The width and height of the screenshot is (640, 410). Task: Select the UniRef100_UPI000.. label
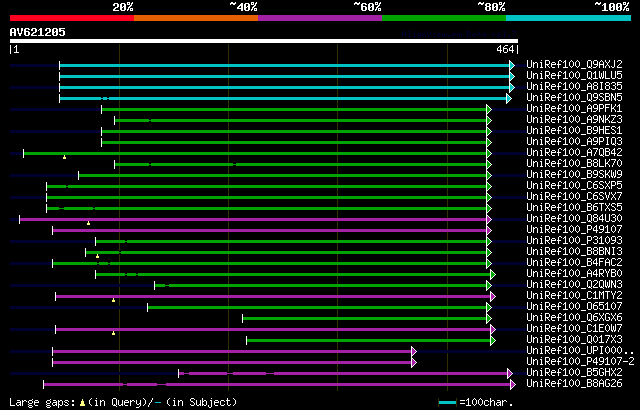click(580, 351)
